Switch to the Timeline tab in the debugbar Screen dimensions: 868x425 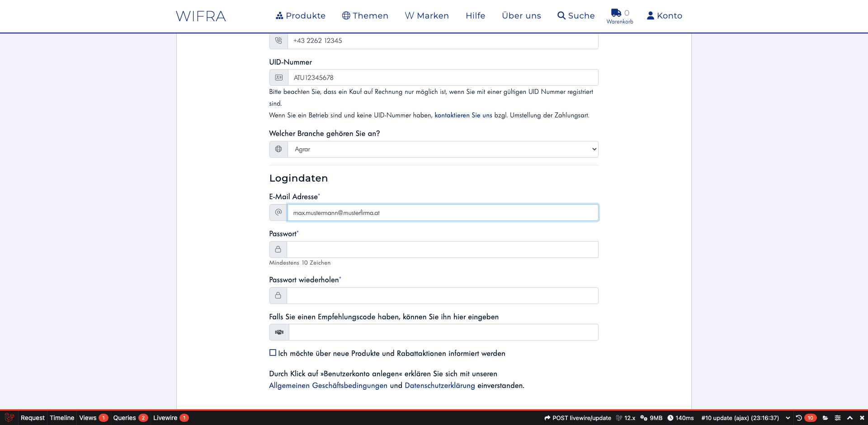pyautogui.click(x=62, y=418)
